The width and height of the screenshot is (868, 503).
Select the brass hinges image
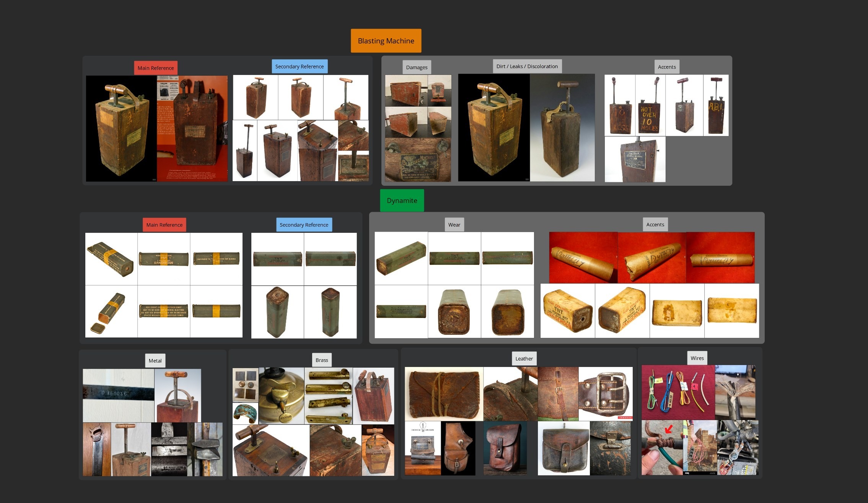tap(329, 396)
